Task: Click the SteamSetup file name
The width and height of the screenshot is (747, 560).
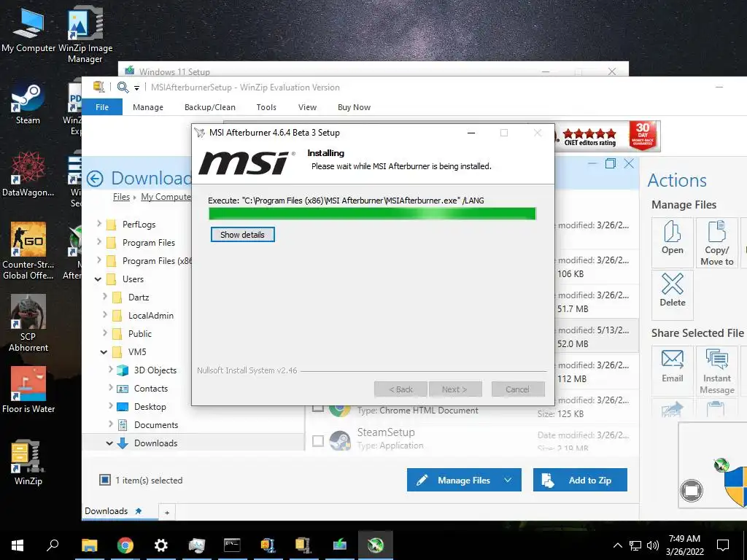Action: click(x=386, y=432)
